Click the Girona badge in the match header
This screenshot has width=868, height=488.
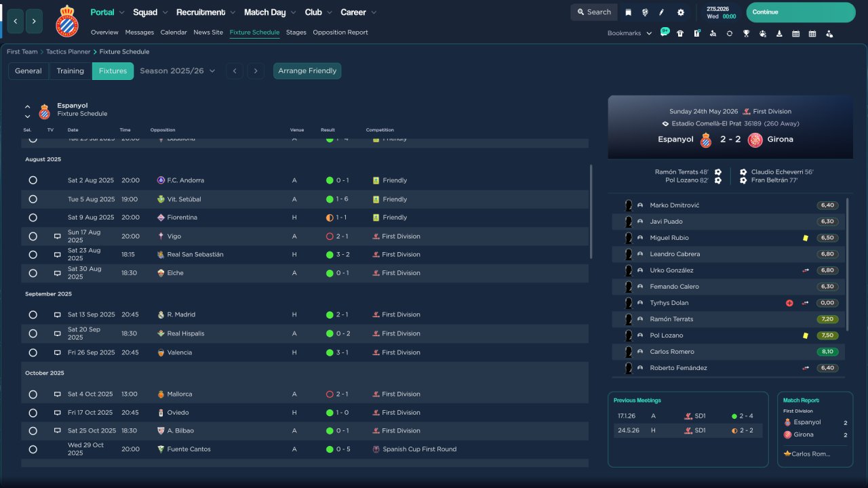click(x=755, y=140)
